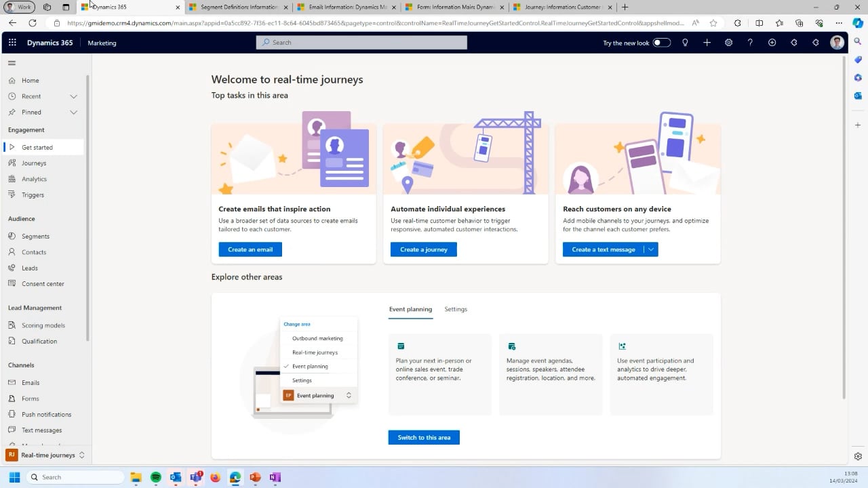Screen dimensions: 868x488
Task: Open browser settings and more ellipsis
Action: click(x=839, y=22)
